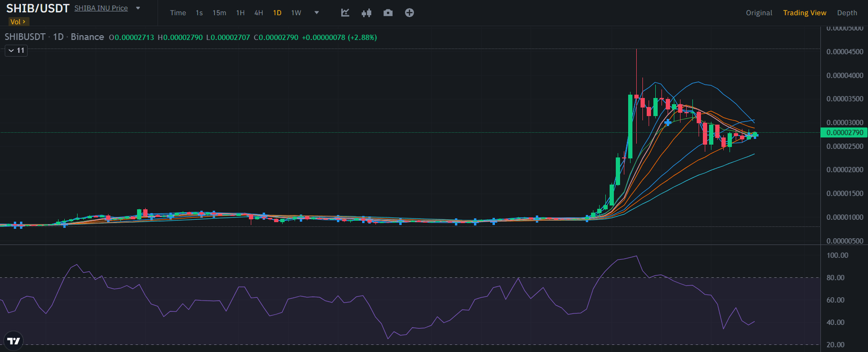Open the SHIB/USDT pair dropdown arrow
Screen dimensions: 868x352
click(138, 8)
